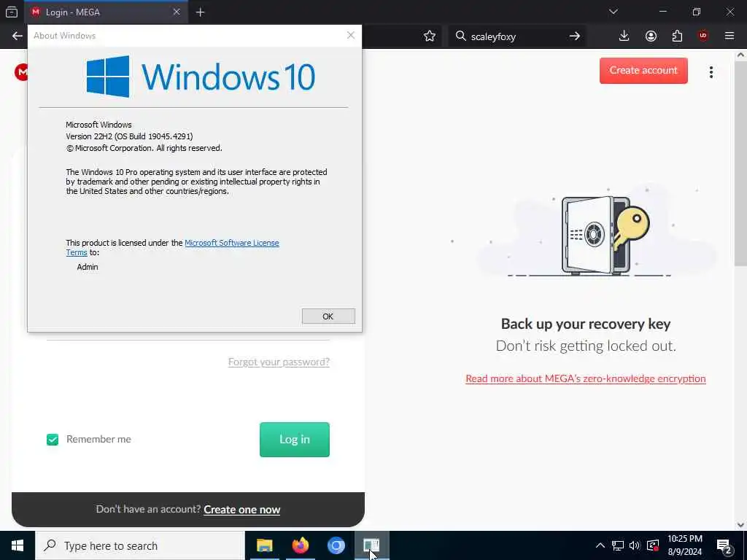
Task: Click the Create account button
Action: [x=643, y=71]
